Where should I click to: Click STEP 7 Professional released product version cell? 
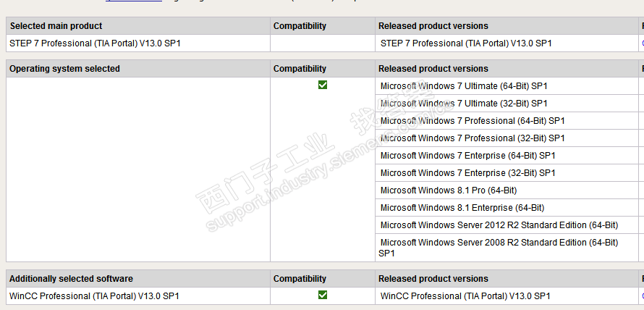[x=466, y=43]
